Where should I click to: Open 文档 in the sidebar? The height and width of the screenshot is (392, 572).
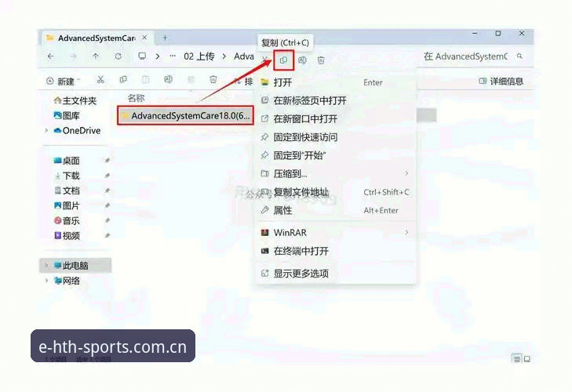(x=67, y=191)
